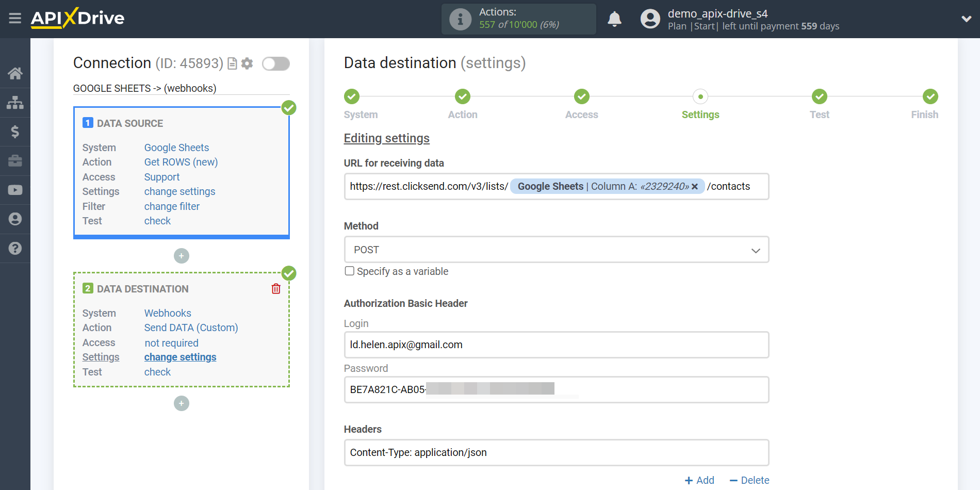Viewport: 980px width, 490px height.
Task: Delete the header
Action: pyautogui.click(x=749, y=480)
